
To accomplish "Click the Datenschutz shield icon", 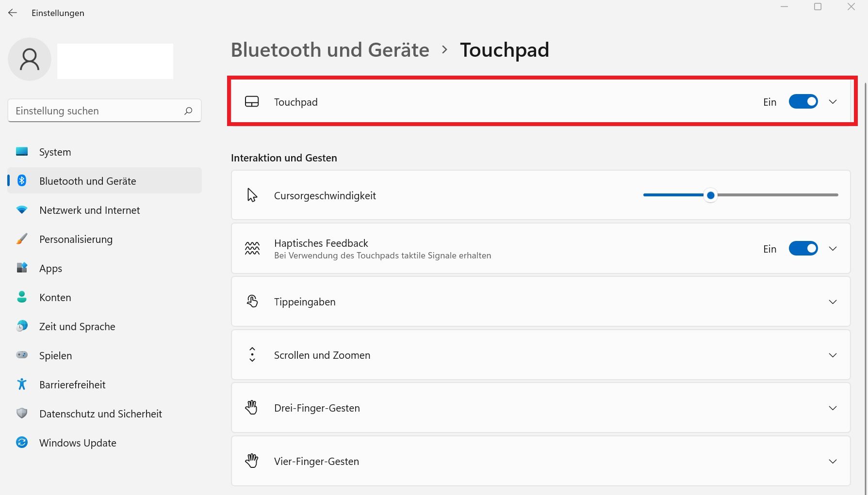I will tap(22, 413).
